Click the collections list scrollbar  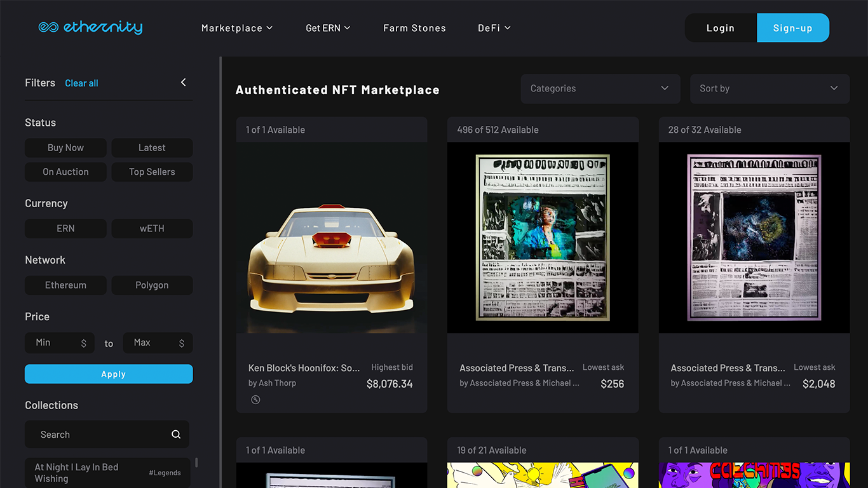click(196, 463)
